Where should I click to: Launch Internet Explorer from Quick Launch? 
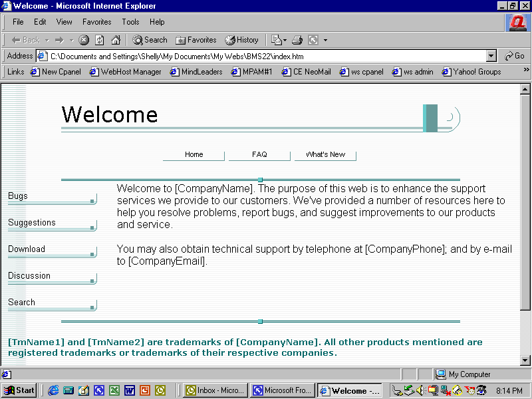(x=53, y=390)
